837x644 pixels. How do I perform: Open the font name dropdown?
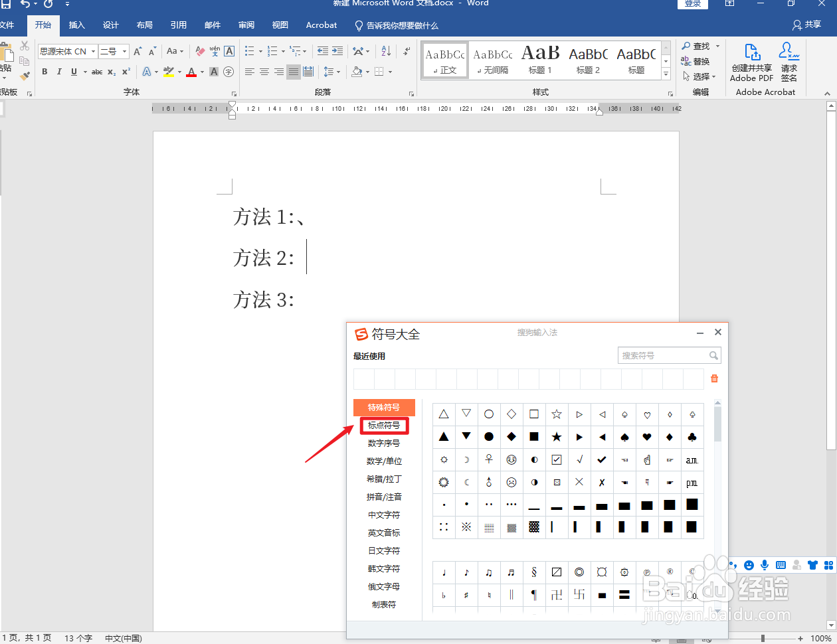coord(92,51)
